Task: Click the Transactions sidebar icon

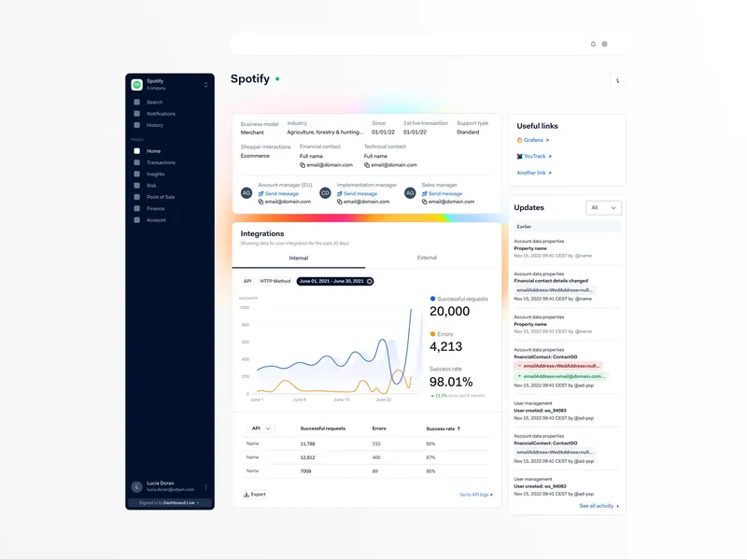Action: [136, 162]
